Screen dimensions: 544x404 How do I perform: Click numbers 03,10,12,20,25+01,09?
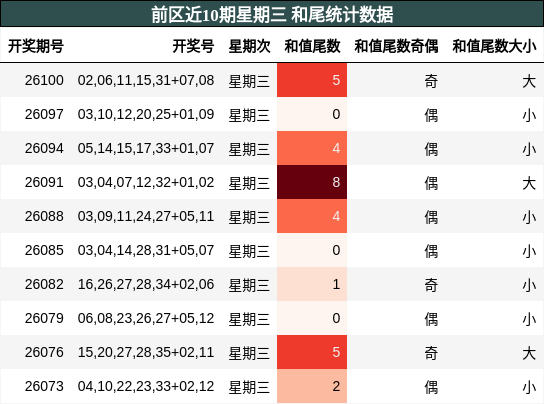[x=146, y=115]
